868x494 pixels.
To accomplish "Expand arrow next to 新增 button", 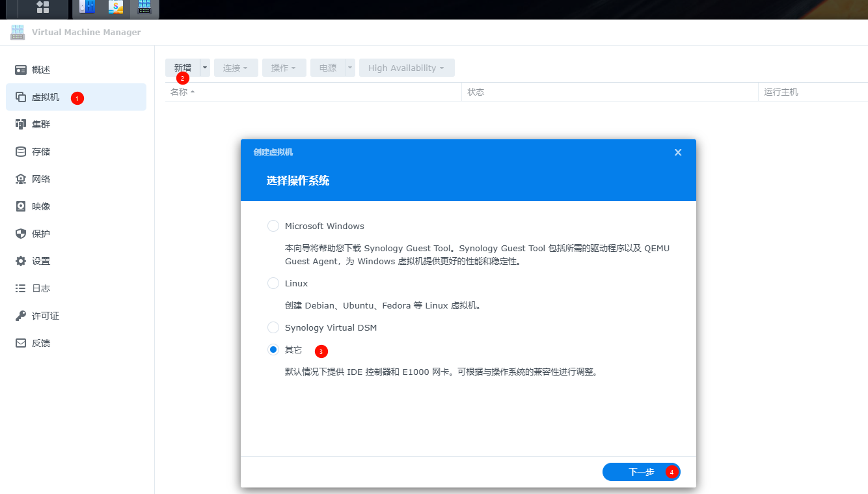I will (205, 68).
